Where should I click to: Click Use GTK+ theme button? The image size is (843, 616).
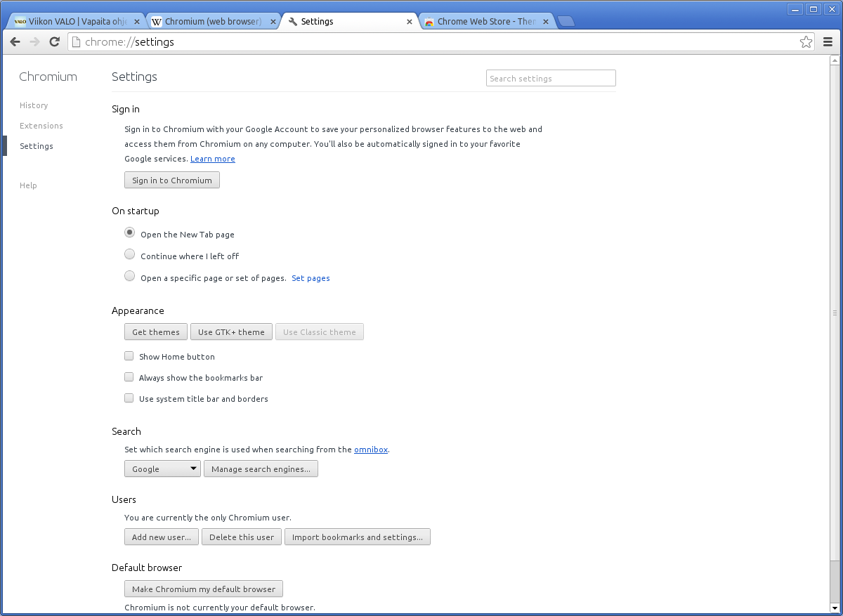pos(231,332)
